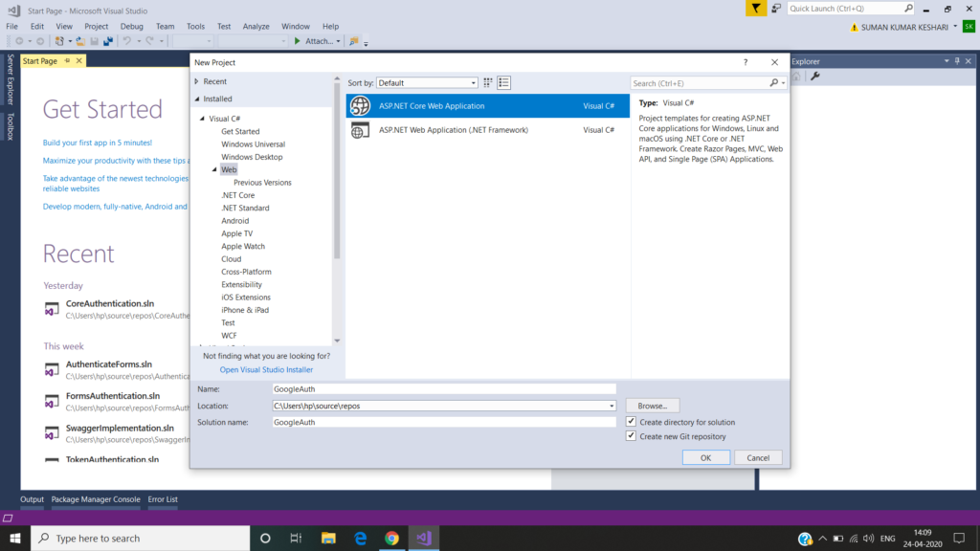Click the Cancel button in New Project

coord(758,458)
